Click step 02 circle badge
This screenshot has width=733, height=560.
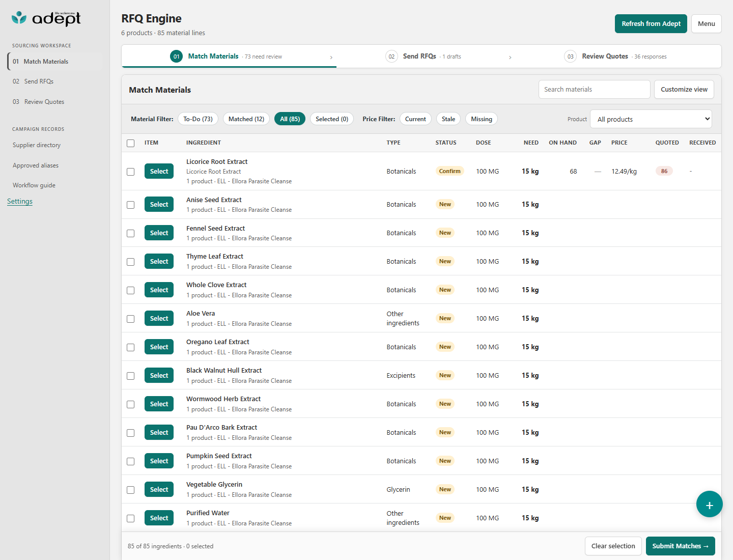click(x=391, y=57)
